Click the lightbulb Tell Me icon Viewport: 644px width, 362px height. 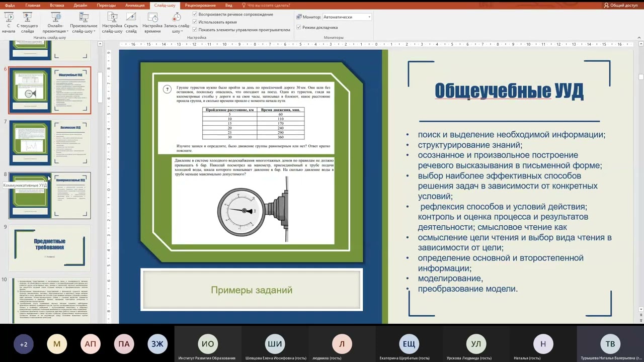coord(244,5)
